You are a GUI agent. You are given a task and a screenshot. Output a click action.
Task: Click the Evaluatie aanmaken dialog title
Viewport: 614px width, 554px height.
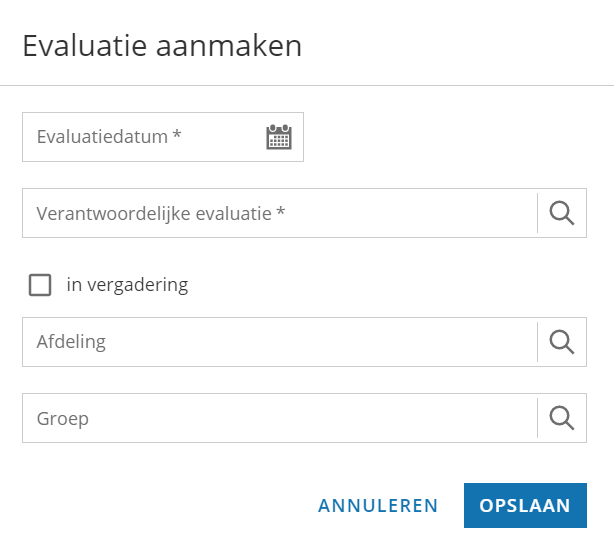pos(162,46)
